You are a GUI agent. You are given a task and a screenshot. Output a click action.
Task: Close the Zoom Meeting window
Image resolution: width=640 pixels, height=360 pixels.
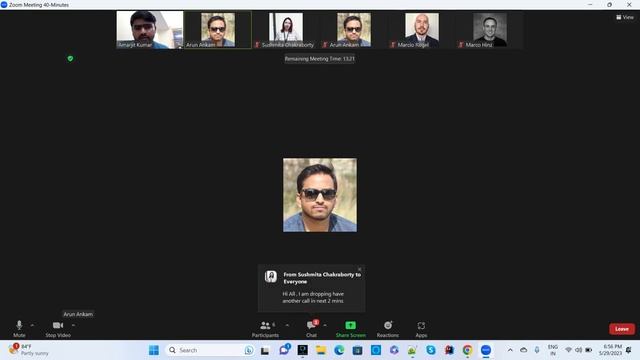point(629,4)
